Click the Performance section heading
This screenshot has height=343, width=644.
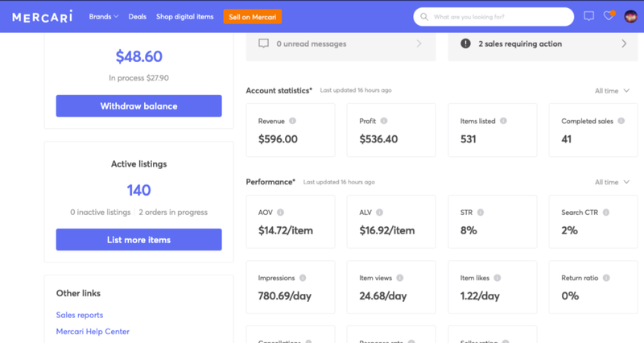(270, 182)
